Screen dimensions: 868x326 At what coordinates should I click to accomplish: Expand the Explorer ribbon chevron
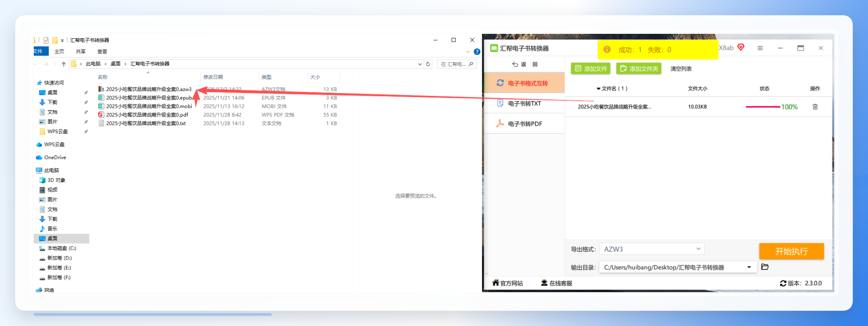468,52
